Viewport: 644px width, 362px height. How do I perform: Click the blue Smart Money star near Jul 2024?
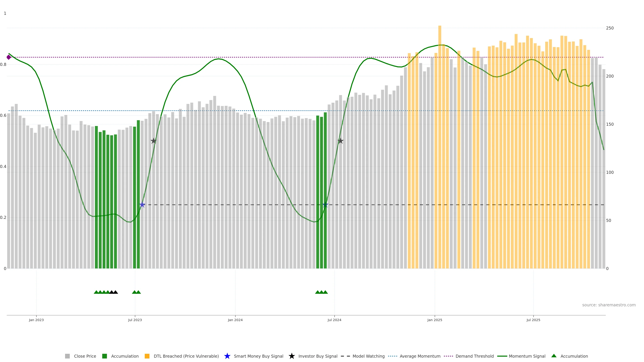[325, 205]
